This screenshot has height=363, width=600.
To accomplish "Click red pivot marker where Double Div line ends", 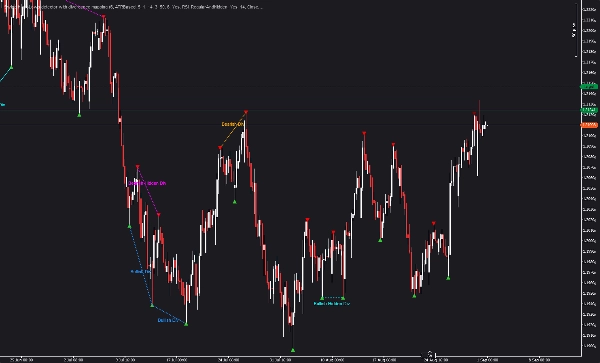I will (246, 112).
